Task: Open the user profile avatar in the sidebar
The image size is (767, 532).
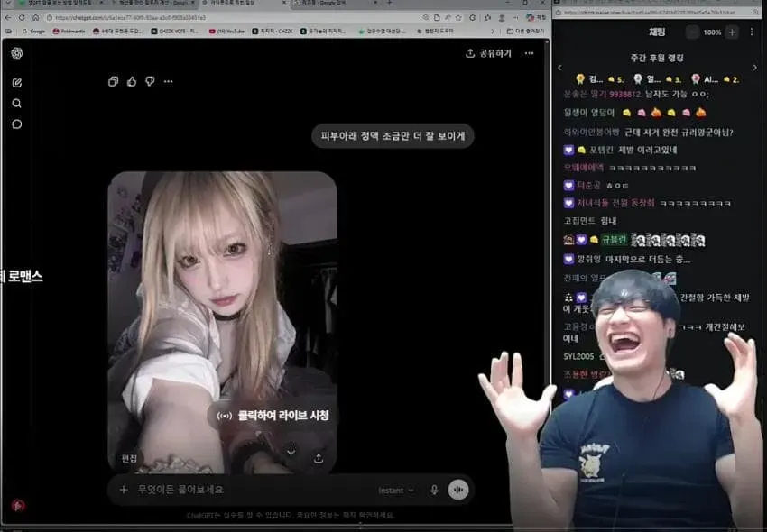Action: coord(18,505)
